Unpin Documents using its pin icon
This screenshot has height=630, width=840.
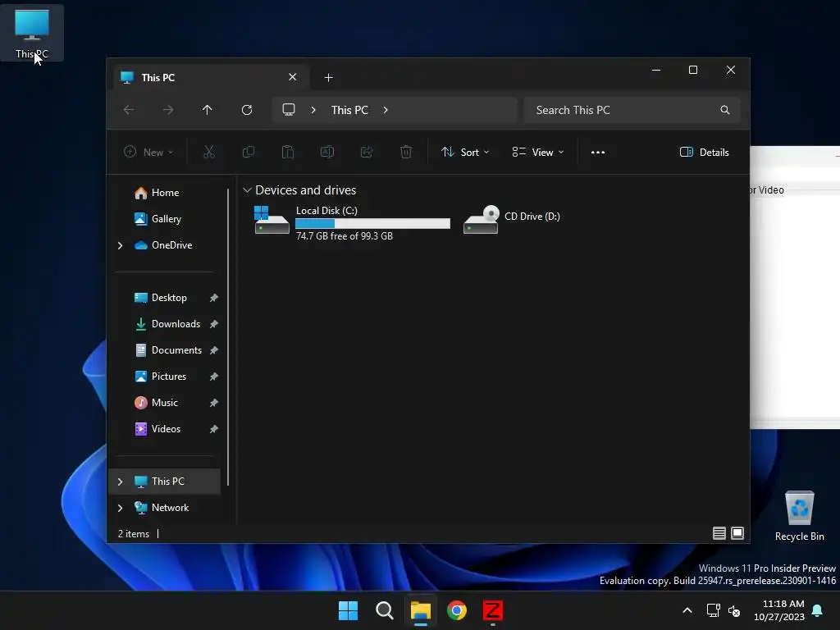[x=214, y=350]
